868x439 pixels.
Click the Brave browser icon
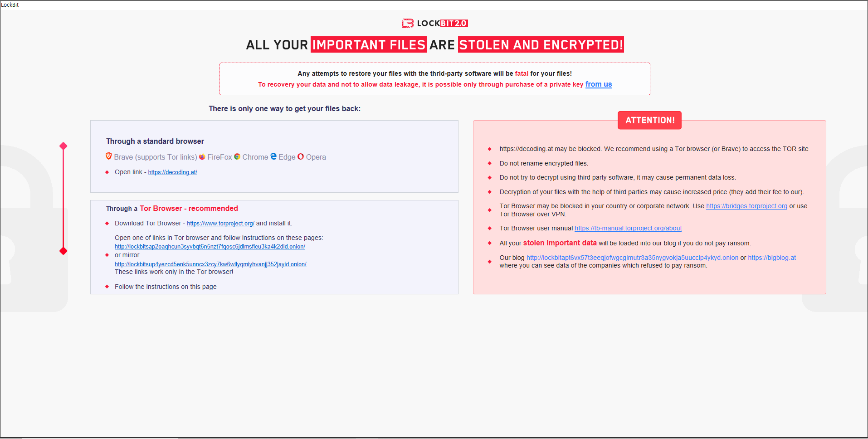pos(109,156)
